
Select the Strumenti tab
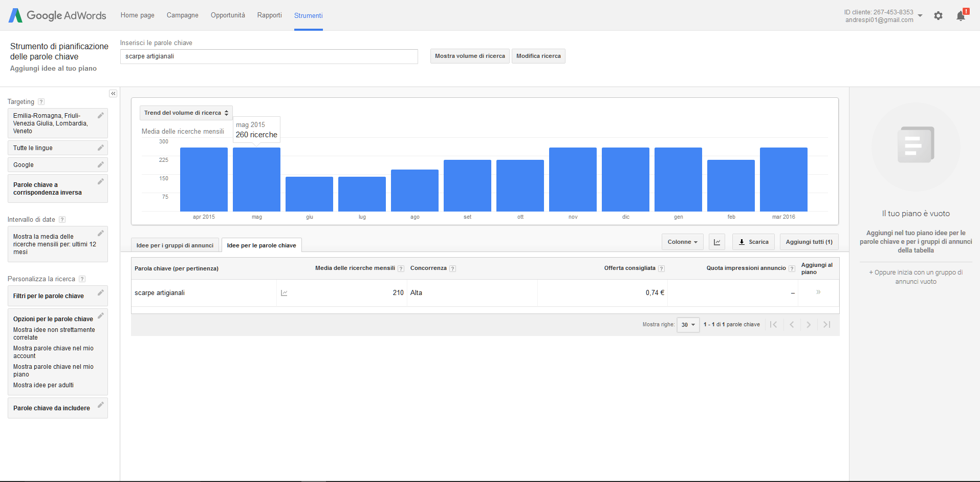coord(309,16)
